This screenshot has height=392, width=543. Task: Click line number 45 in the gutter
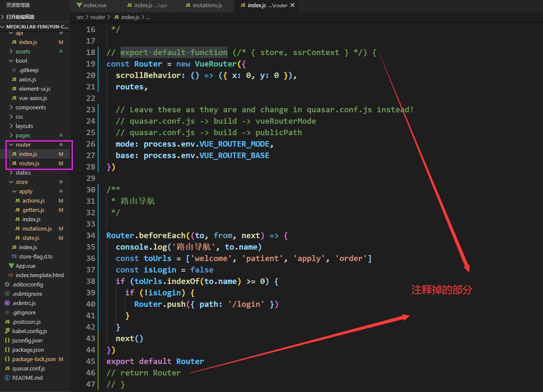(x=90, y=361)
